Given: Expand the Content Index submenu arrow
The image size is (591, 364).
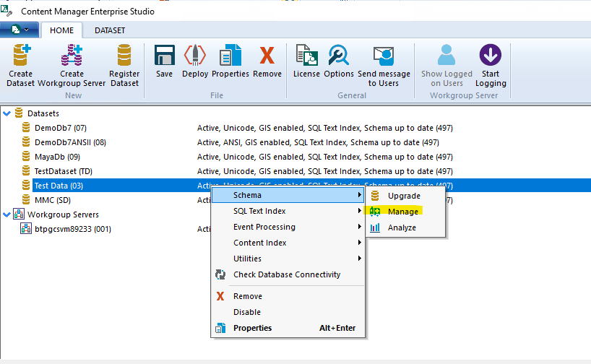Looking at the screenshot, I should [360, 242].
